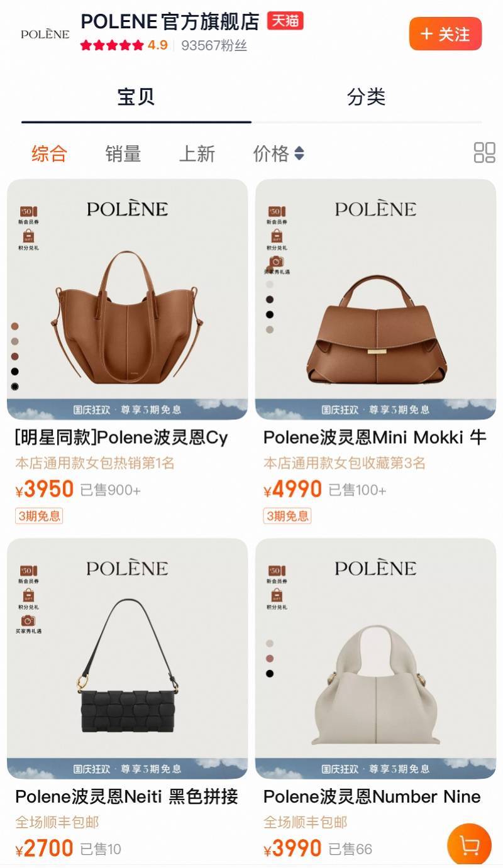Viewport: 503px width, 868px height.
Task: Toggle price sort with 价格 arrows
Action: coord(279,153)
